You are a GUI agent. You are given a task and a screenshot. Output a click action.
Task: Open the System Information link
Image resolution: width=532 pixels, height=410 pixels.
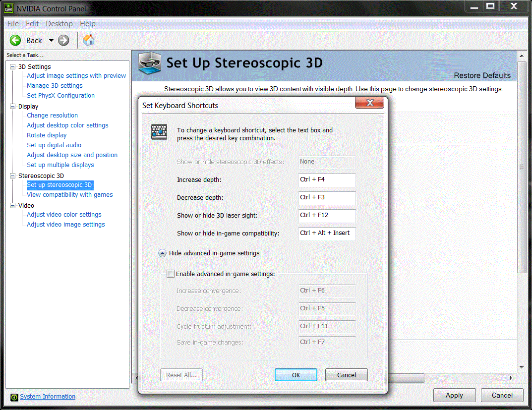pos(48,397)
